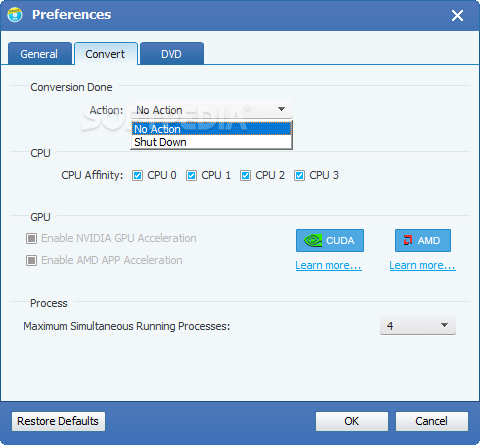480x445 pixels.
Task: Open Maximum Simultaneous Running Processes dropdown
Action: click(418, 325)
